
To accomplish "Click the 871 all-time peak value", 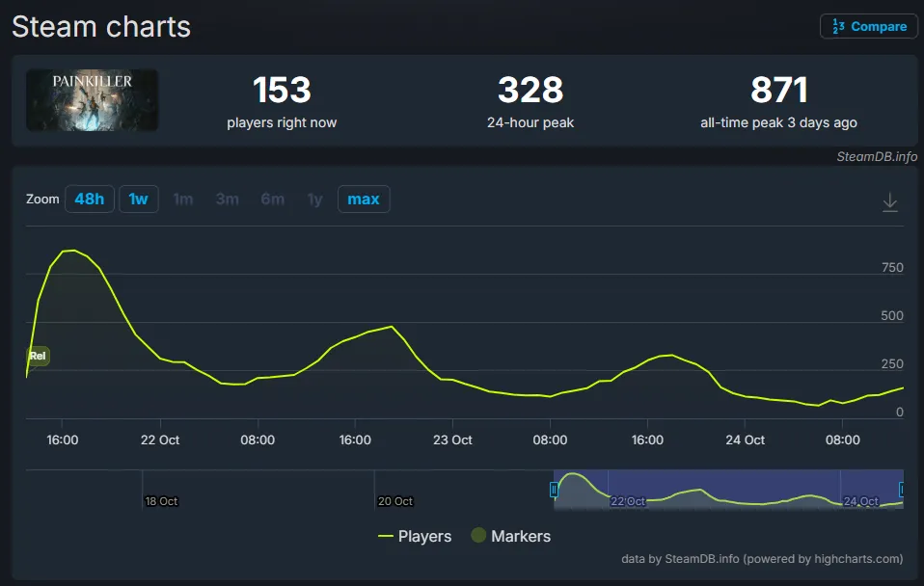I will click(778, 90).
